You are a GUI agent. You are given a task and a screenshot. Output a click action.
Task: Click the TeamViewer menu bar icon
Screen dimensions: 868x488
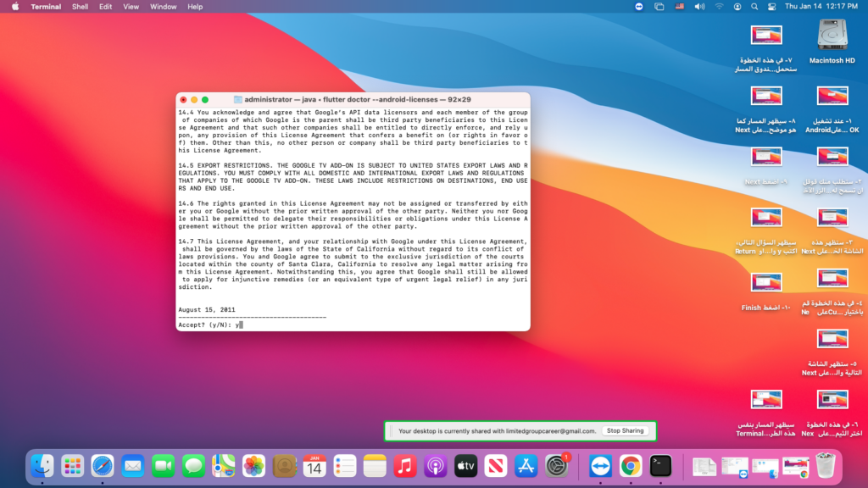639,7
